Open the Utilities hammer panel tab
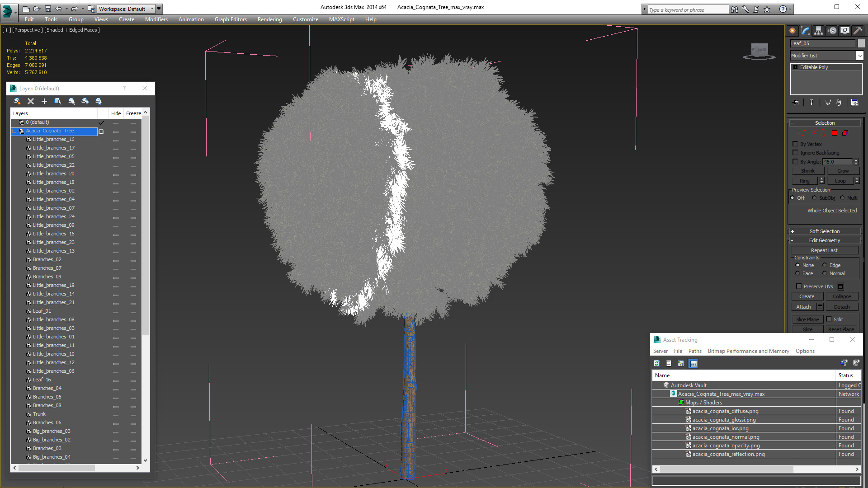This screenshot has height=488, width=868. [858, 31]
